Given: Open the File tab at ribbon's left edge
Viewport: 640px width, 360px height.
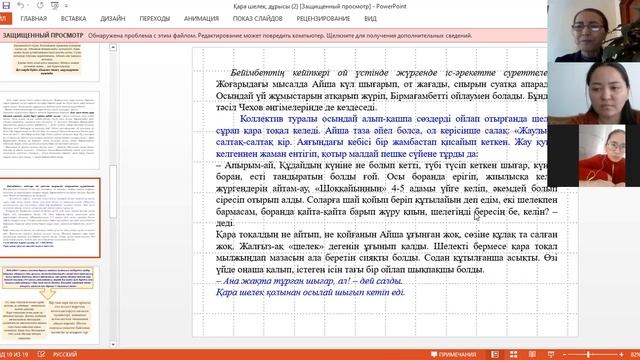Looking at the screenshot, I should 5,19.
